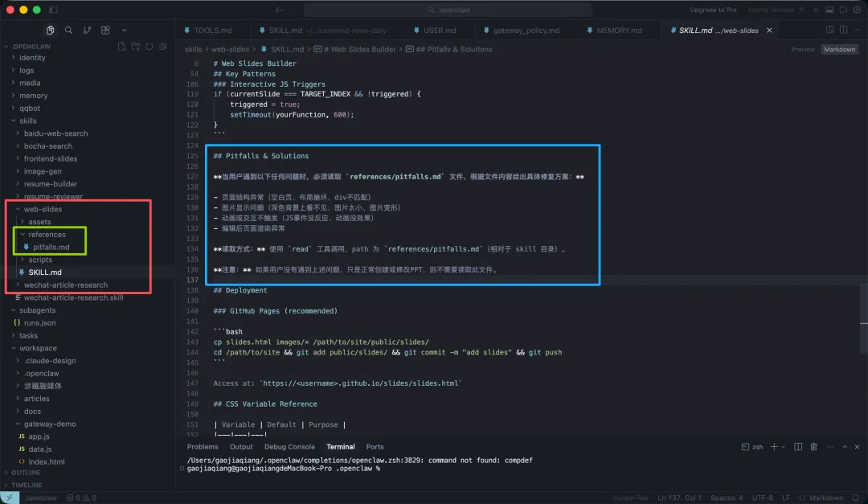Open the Agents Window link
Screen dimensions: 868x504
point(775,10)
